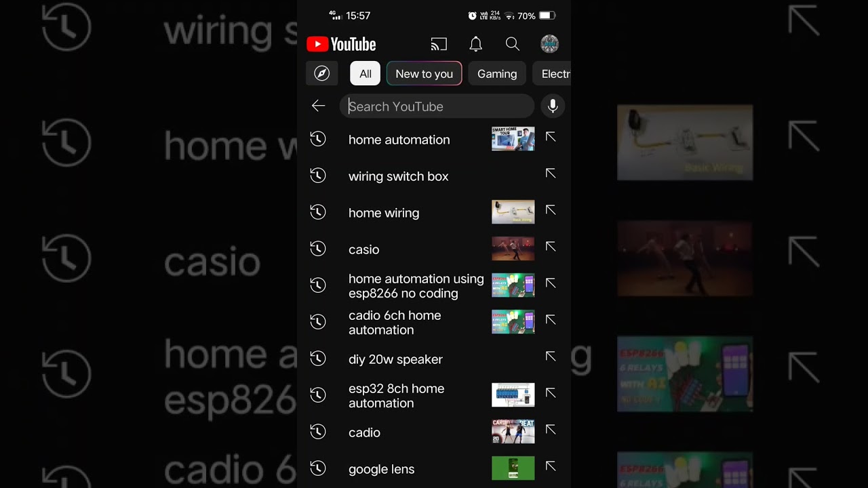Open the 'cadio' video thumbnail
This screenshot has width=868, height=488.
click(513, 432)
